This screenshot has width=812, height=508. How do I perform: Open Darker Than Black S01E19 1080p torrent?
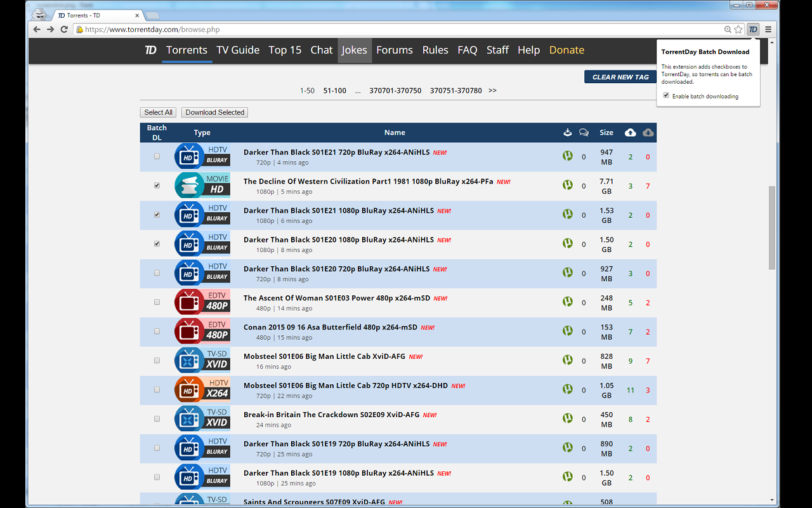[339, 473]
